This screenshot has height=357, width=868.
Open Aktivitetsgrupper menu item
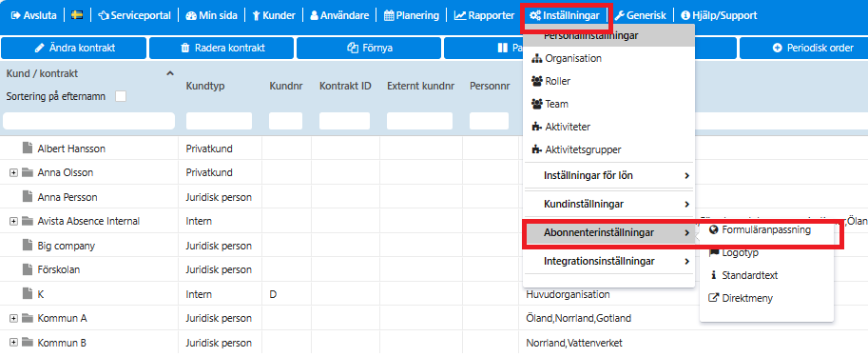[x=608, y=149]
